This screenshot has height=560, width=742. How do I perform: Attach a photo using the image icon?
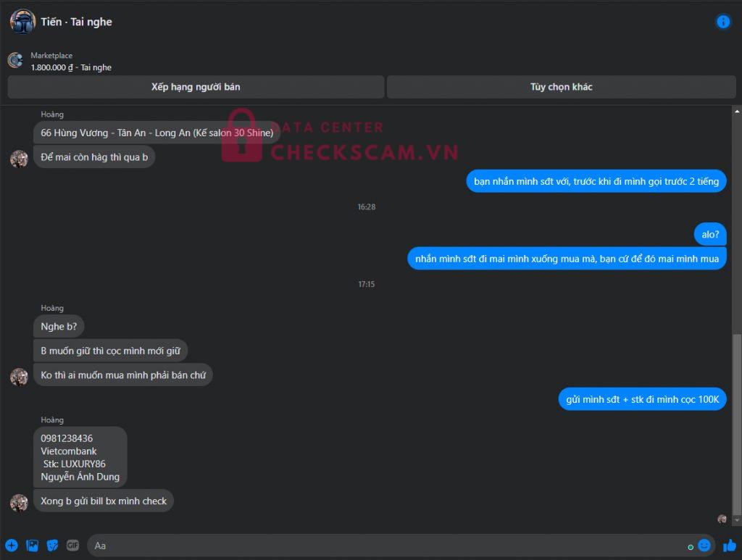[x=32, y=546]
